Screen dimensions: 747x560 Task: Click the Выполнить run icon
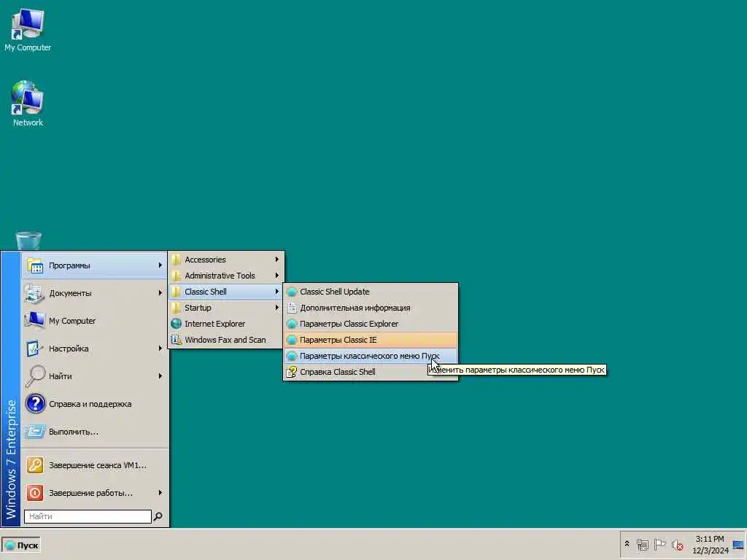pyautogui.click(x=35, y=432)
